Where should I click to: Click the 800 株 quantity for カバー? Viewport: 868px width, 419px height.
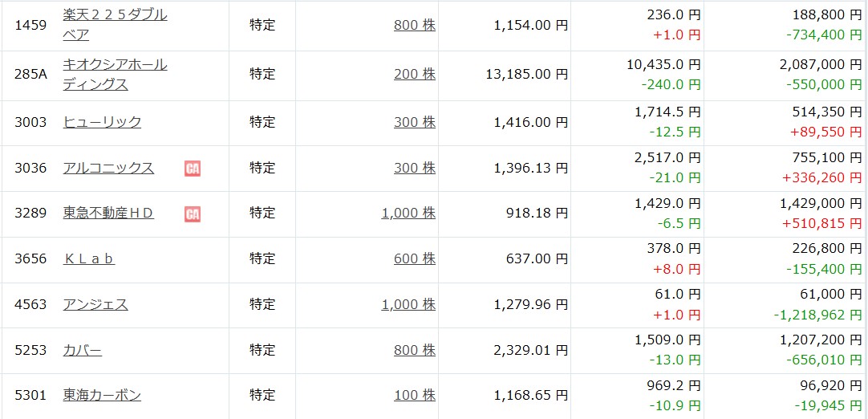(414, 350)
